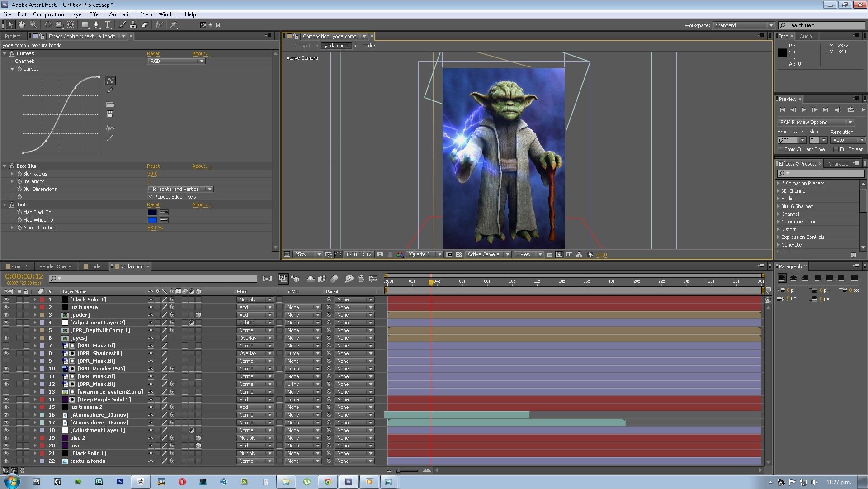This screenshot has height=489, width=868.
Task: Enable the From Current Time checkbox
Action: coord(780,149)
